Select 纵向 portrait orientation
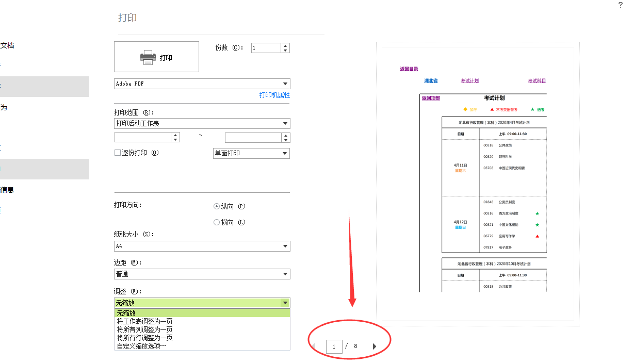This screenshot has height=364, width=633. click(217, 206)
